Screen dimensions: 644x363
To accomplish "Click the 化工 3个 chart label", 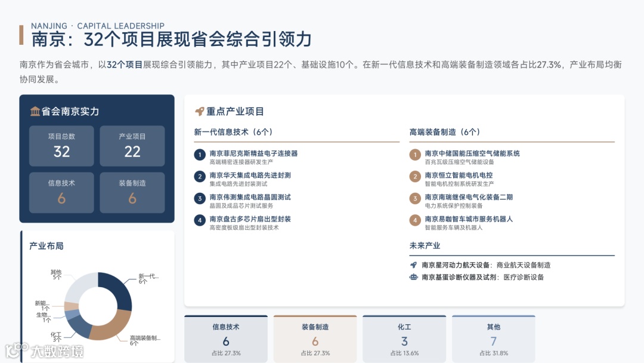I will click(56, 337).
